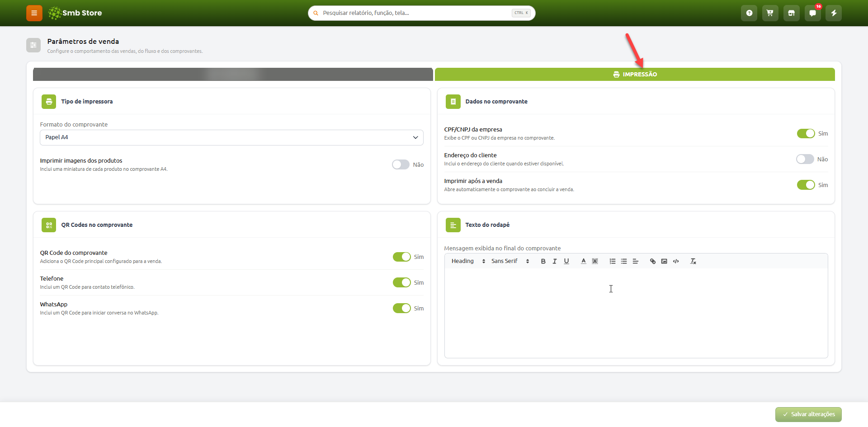Enable Endereço do cliente toggle

[x=805, y=159]
